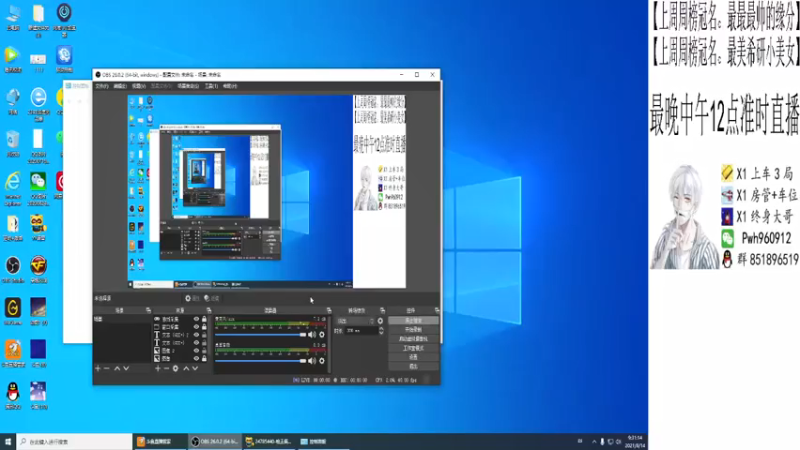Screen dimensions: 800x450
Task: Open the Windows Start button
Action: pyautogui.click(x=8, y=442)
